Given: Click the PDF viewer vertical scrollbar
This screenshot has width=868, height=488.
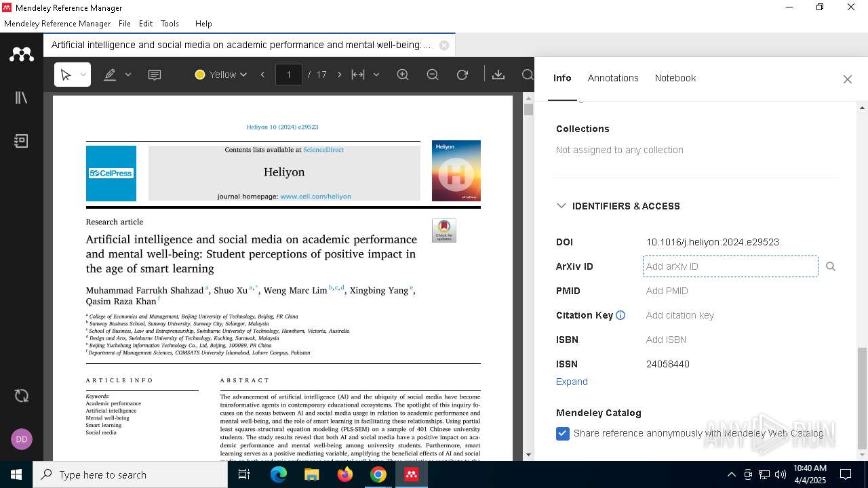Looking at the screenshot, I should pyautogui.click(x=529, y=278).
